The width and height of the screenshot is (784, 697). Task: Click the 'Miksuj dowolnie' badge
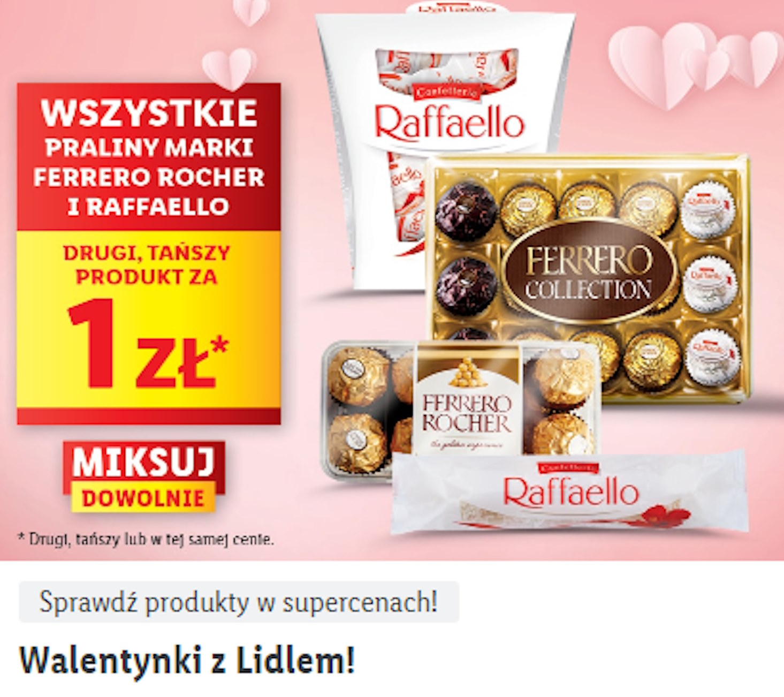pyautogui.click(x=144, y=476)
